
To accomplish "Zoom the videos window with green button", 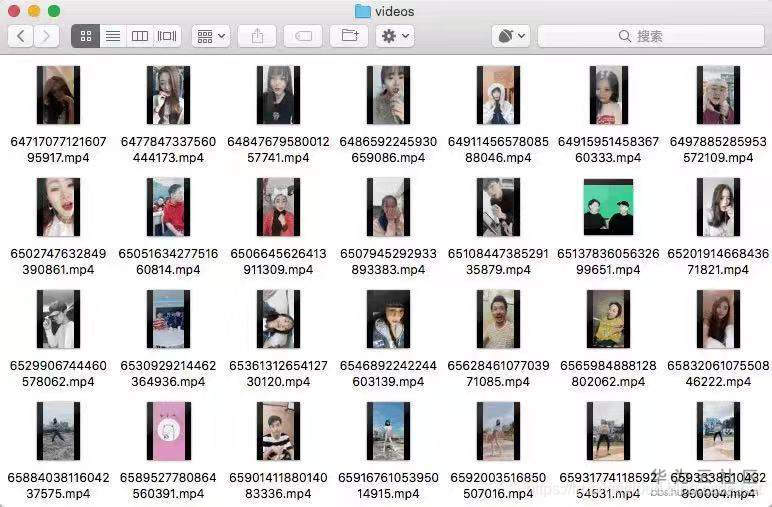I will 54,10.
